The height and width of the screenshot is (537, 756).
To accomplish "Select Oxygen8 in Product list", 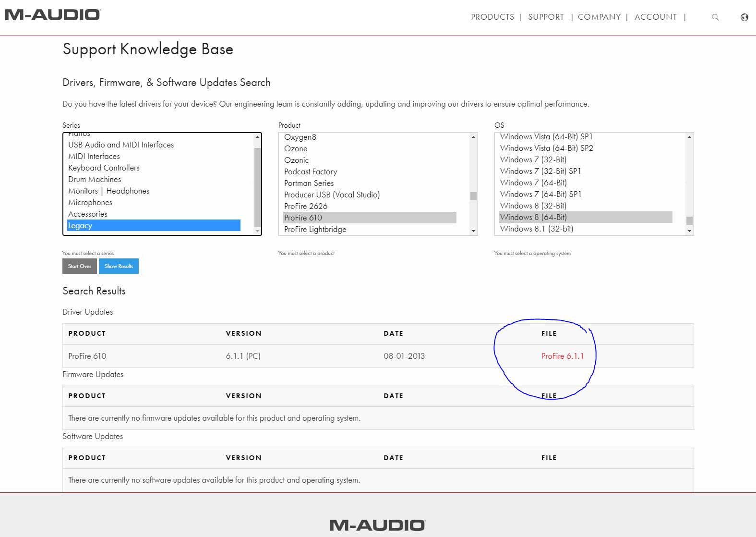I will [370, 137].
